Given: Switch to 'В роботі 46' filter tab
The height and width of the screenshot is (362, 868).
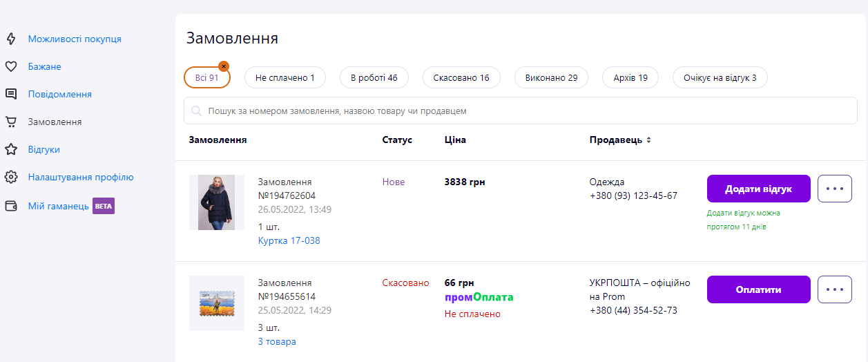Looking at the screenshot, I should [x=374, y=78].
